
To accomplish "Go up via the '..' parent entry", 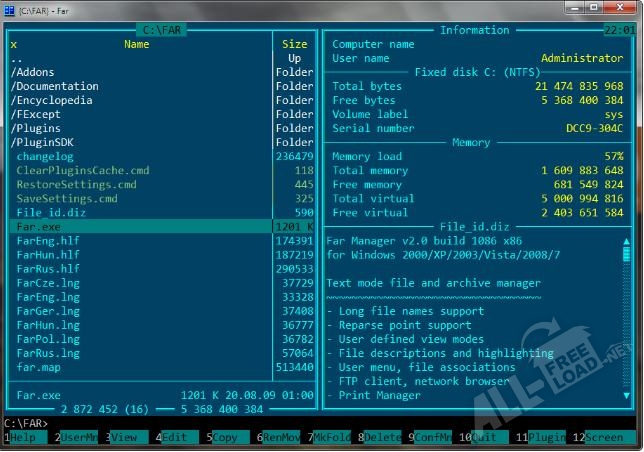I will [16, 58].
